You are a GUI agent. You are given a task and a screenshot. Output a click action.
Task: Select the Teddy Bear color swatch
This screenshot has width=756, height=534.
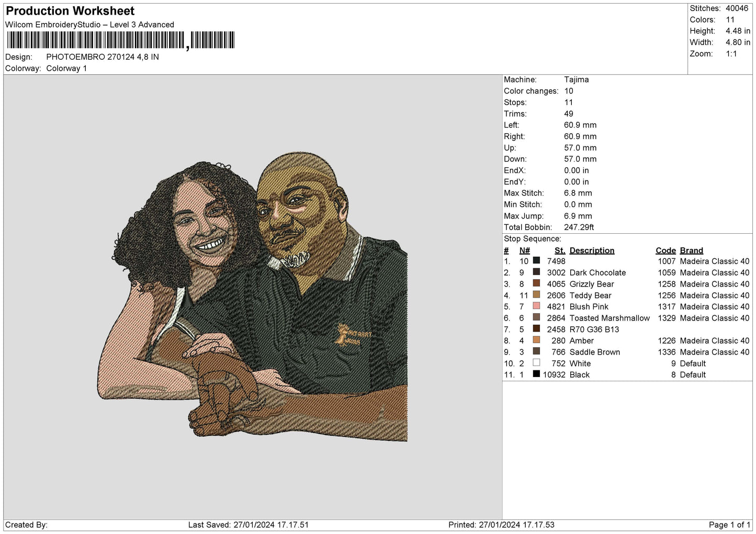click(x=536, y=295)
